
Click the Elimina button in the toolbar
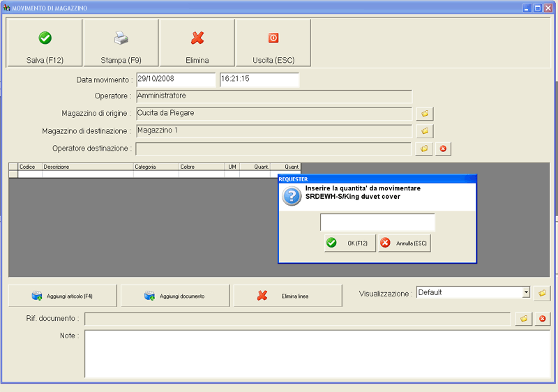coord(197,43)
